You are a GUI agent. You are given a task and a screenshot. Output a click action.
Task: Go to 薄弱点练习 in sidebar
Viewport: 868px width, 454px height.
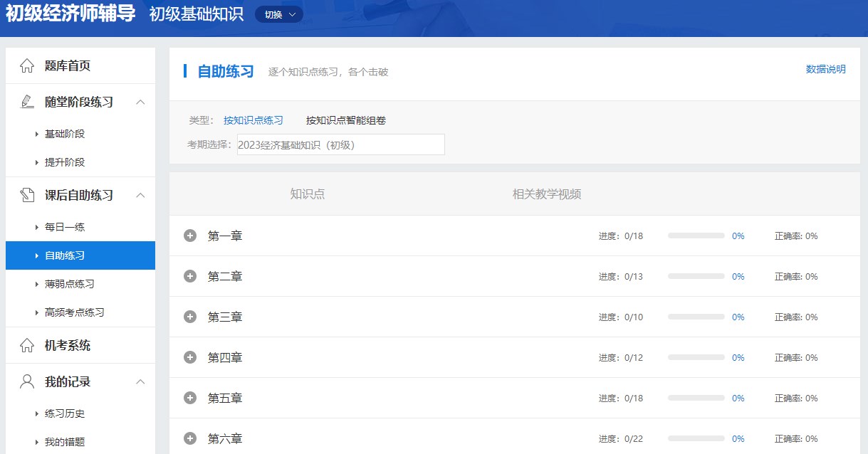69,284
